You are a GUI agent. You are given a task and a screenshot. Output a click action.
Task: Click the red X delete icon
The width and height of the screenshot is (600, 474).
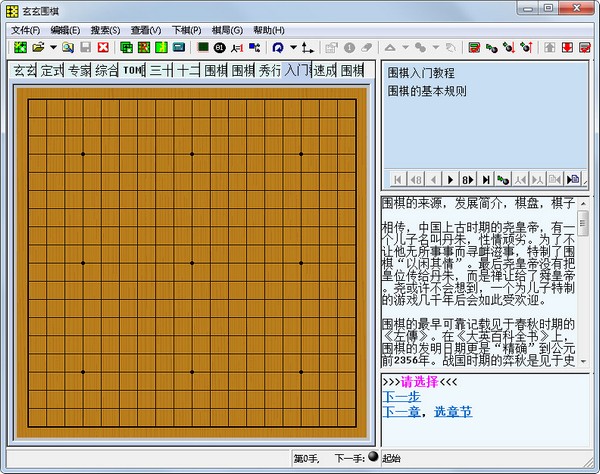[x=103, y=47]
